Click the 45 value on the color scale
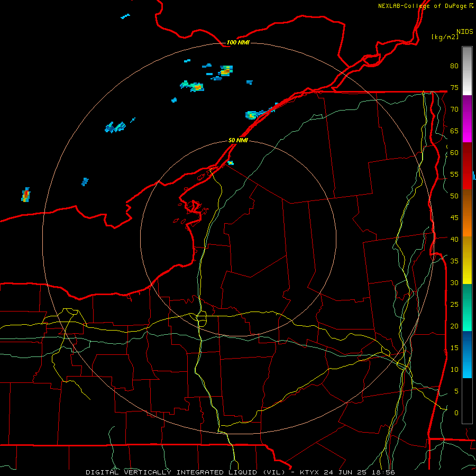The image size is (476, 476). click(454, 218)
